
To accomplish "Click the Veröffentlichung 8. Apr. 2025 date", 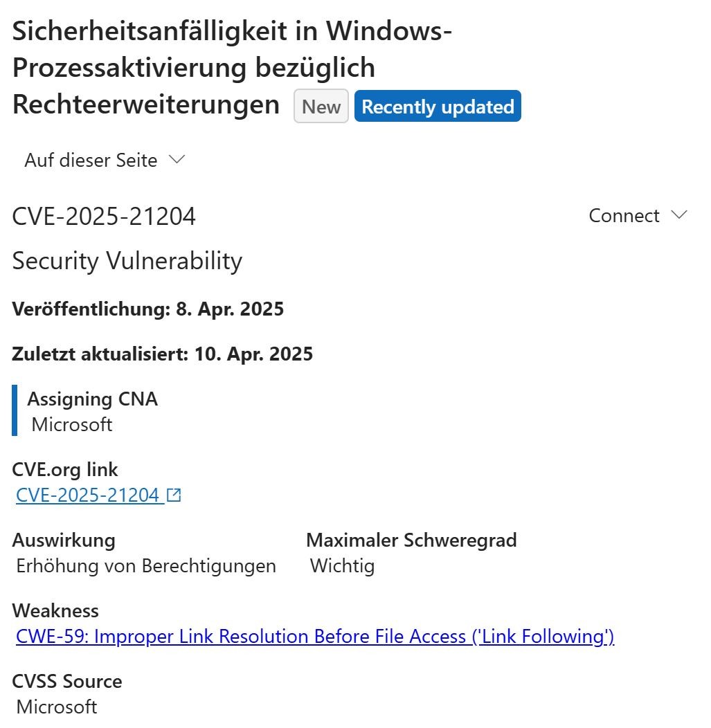I will pos(147,309).
